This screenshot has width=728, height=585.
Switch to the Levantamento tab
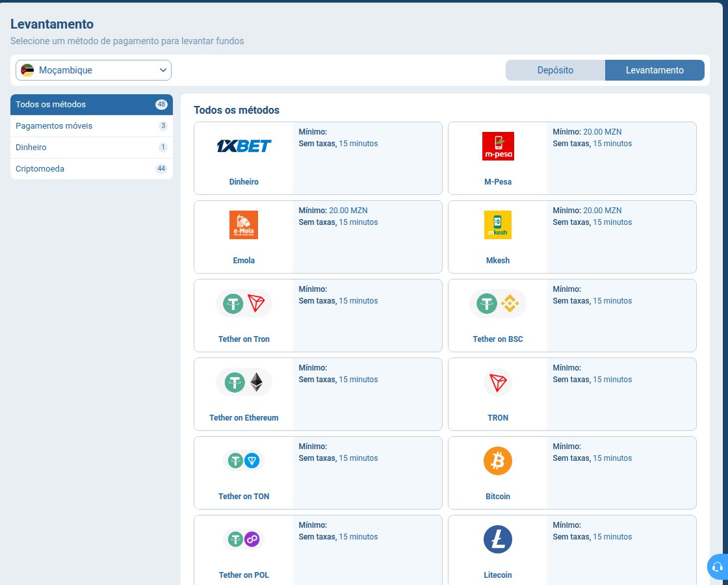click(655, 70)
